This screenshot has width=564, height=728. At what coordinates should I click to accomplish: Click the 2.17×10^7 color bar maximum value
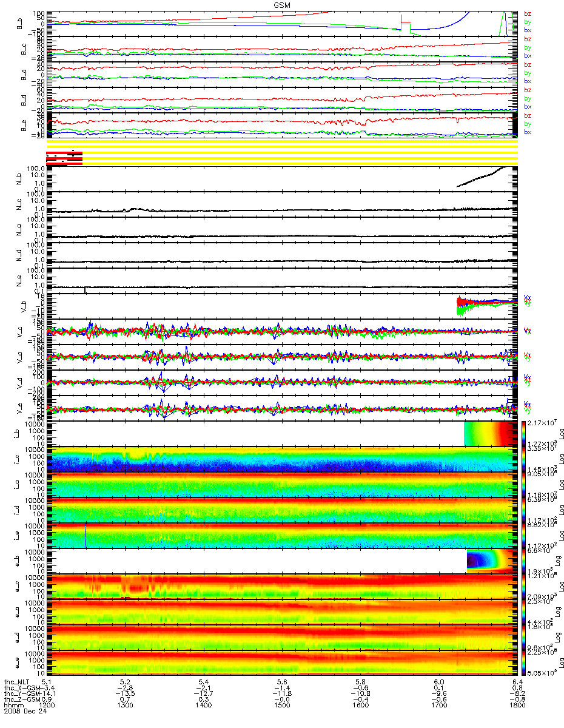(x=542, y=422)
